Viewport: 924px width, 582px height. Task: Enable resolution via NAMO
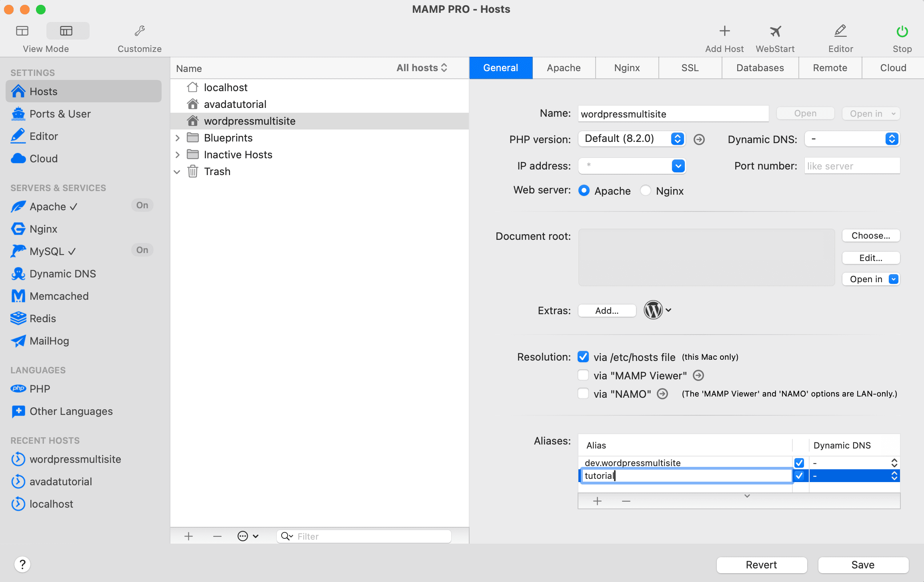coord(583,393)
